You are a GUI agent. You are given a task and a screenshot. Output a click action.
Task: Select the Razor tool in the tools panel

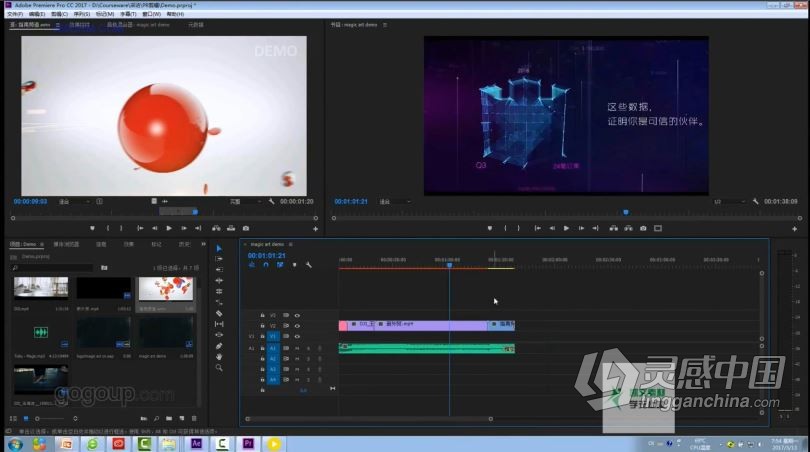(219, 313)
